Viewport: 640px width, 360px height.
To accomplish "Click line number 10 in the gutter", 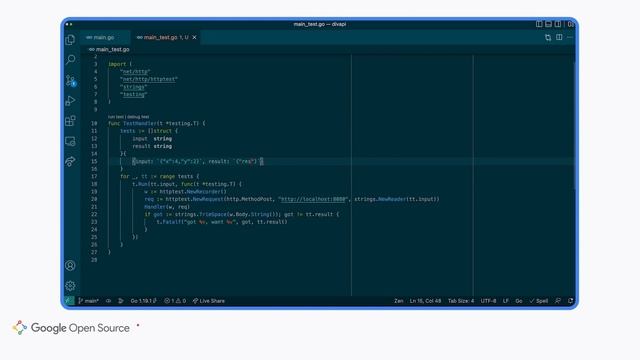I will point(94,123).
